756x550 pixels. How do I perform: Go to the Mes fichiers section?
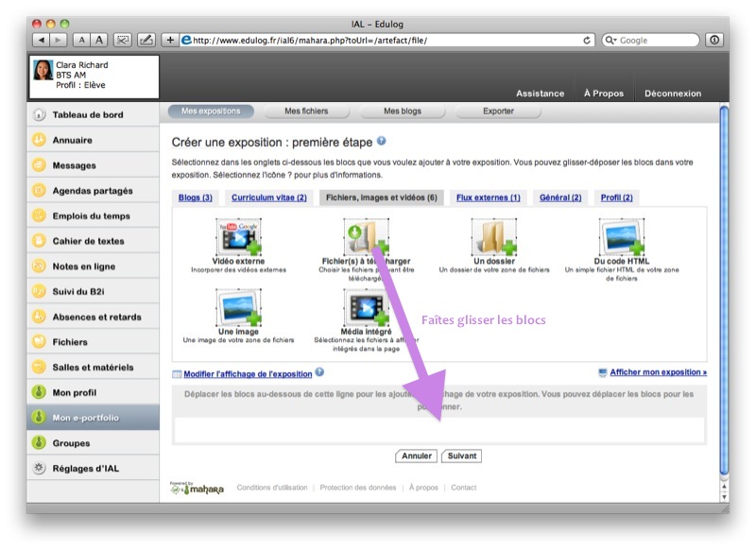(x=306, y=112)
